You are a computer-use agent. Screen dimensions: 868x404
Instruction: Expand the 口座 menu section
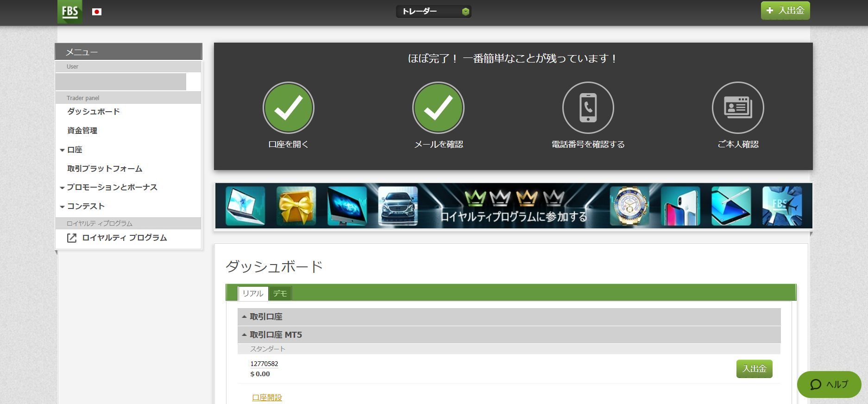[x=74, y=150]
